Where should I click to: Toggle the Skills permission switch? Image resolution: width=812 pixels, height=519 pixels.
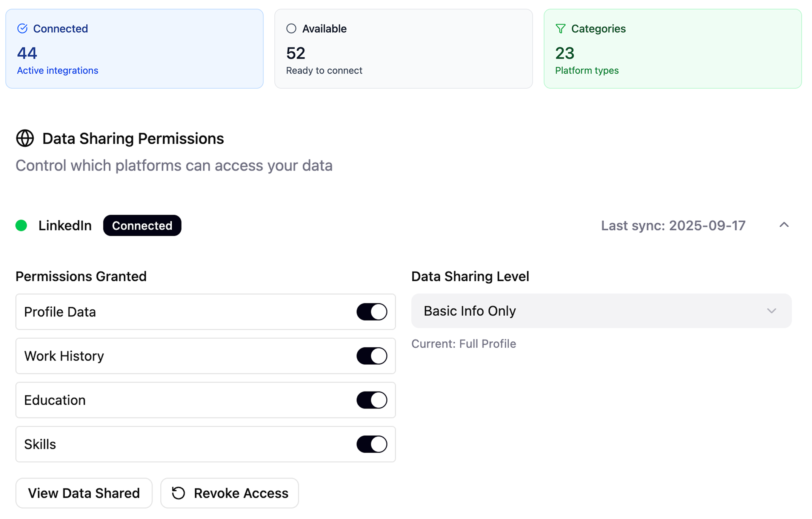[x=372, y=444]
